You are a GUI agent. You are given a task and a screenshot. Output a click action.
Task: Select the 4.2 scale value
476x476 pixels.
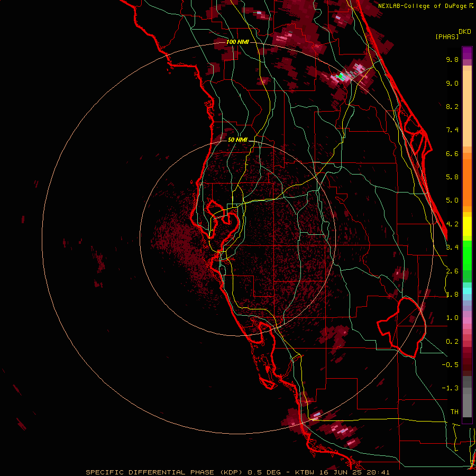tap(452, 224)
